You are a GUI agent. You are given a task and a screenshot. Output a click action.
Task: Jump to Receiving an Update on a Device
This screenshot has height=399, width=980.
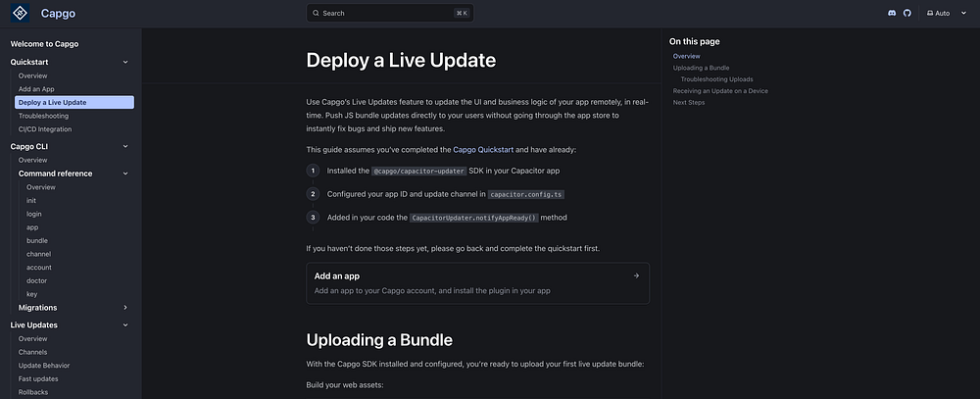tap(720, 90)
